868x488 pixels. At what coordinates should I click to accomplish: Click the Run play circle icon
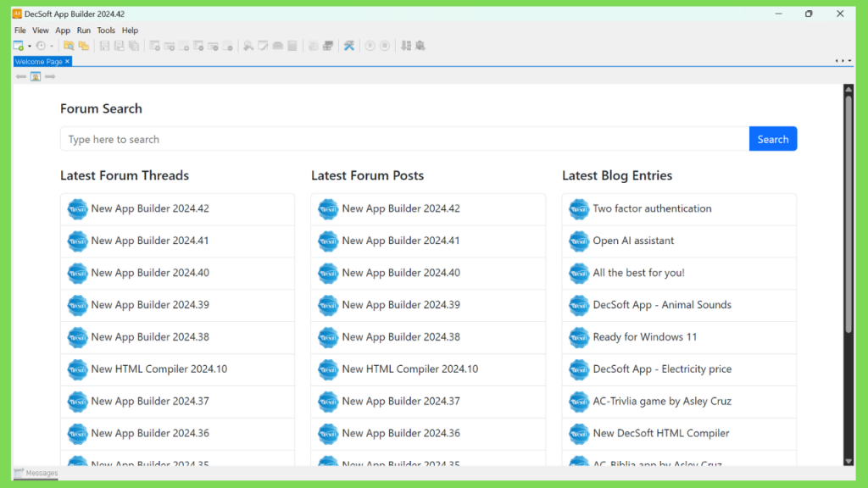coord(370,46)
